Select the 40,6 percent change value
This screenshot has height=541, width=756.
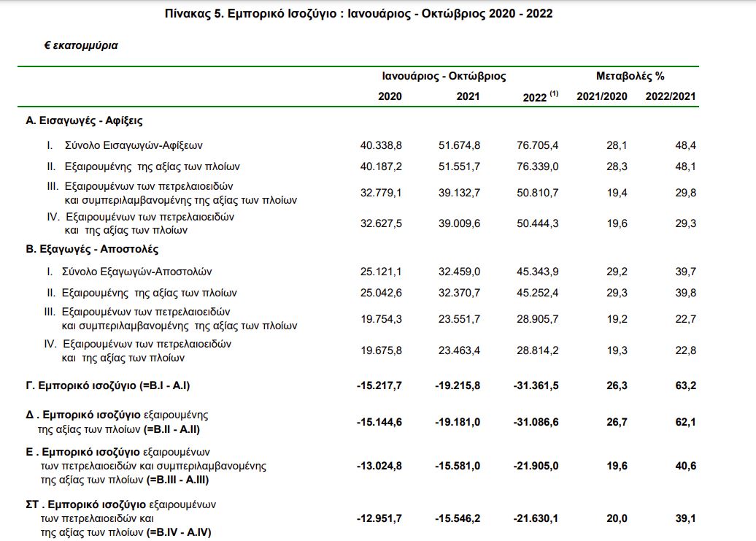686,466
